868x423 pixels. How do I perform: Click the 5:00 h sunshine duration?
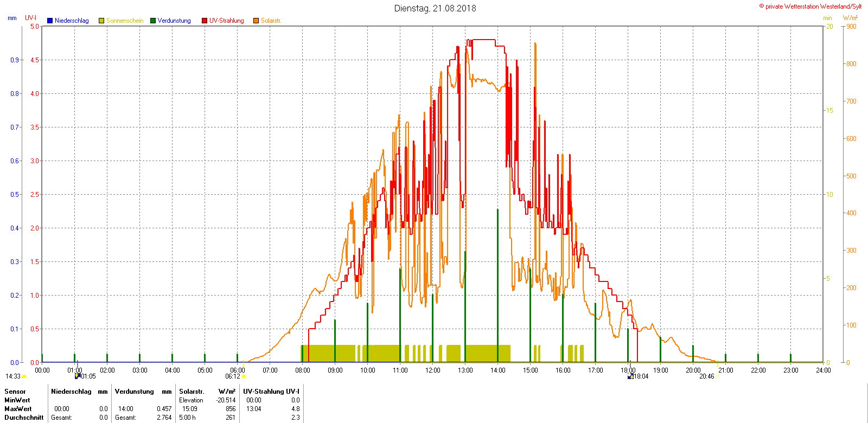coord(188,418)
